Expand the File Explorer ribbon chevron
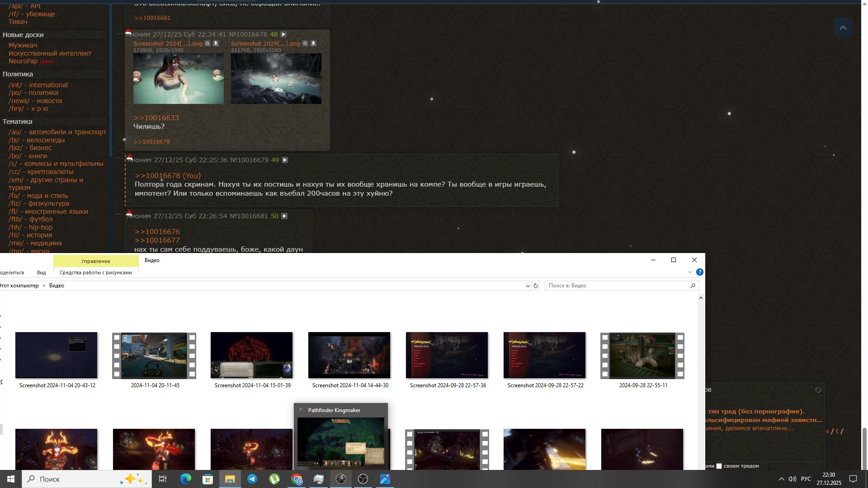This screenshot has width=868, height=488. point(689,272)
